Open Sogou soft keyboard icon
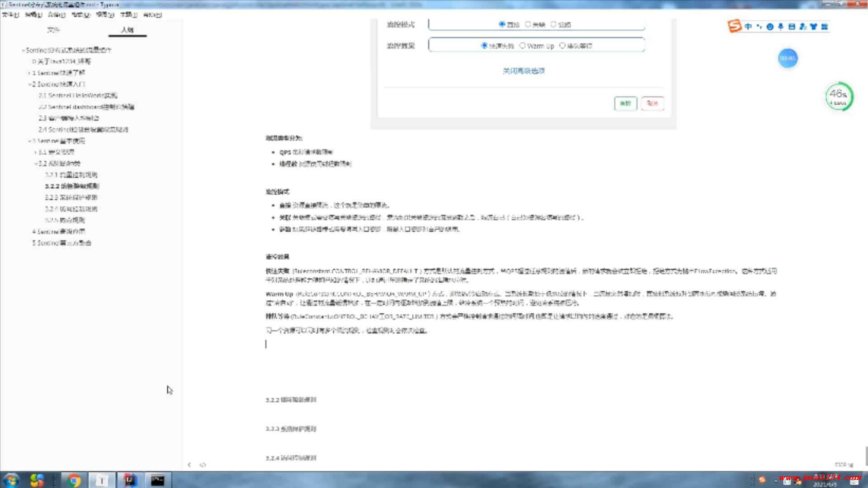868x488 pixels. click(x=792, y=27)
